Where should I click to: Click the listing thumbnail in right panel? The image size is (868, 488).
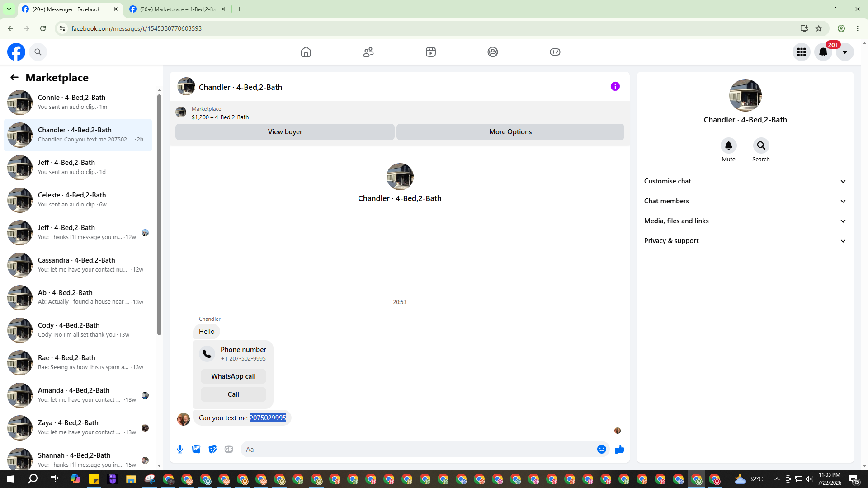tap(745, 95)
